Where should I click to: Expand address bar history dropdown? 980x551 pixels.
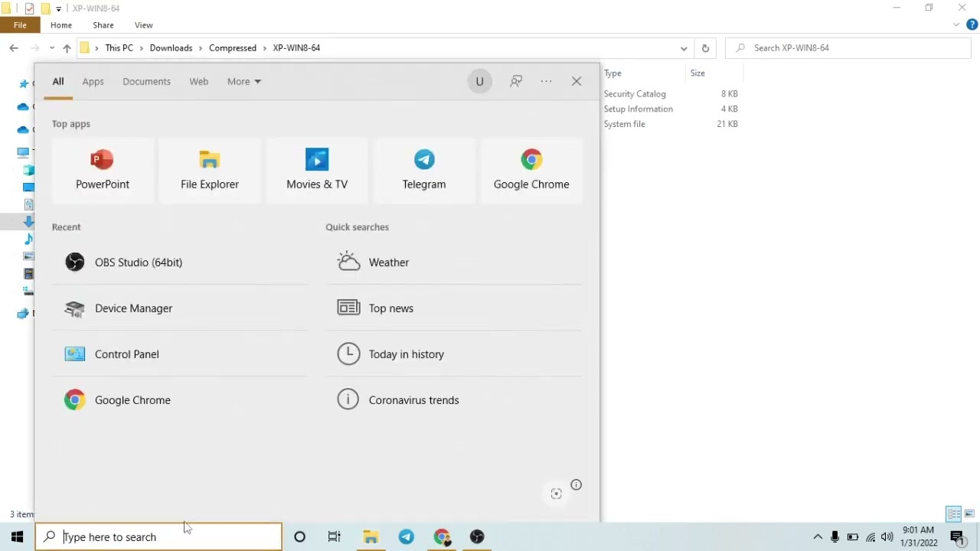684,47
